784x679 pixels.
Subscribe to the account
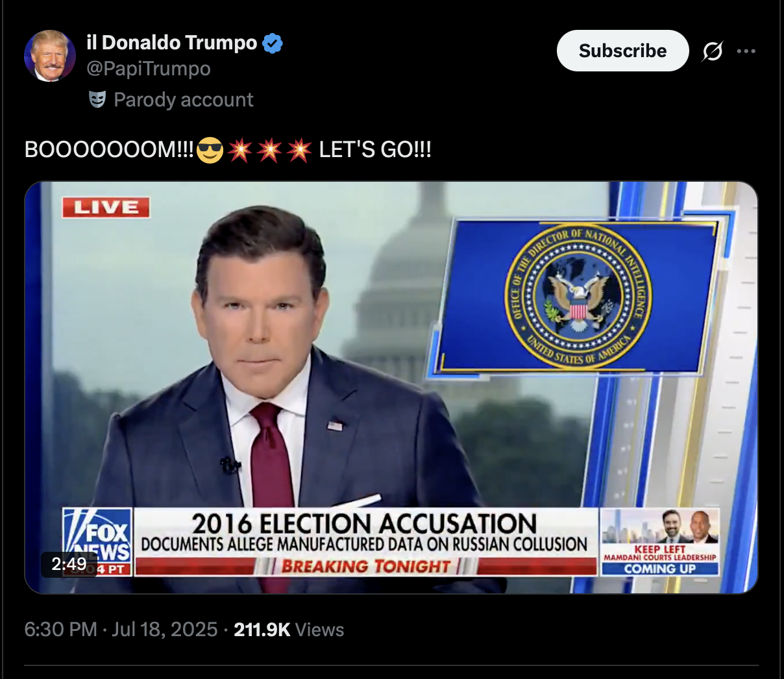(622, 51)
